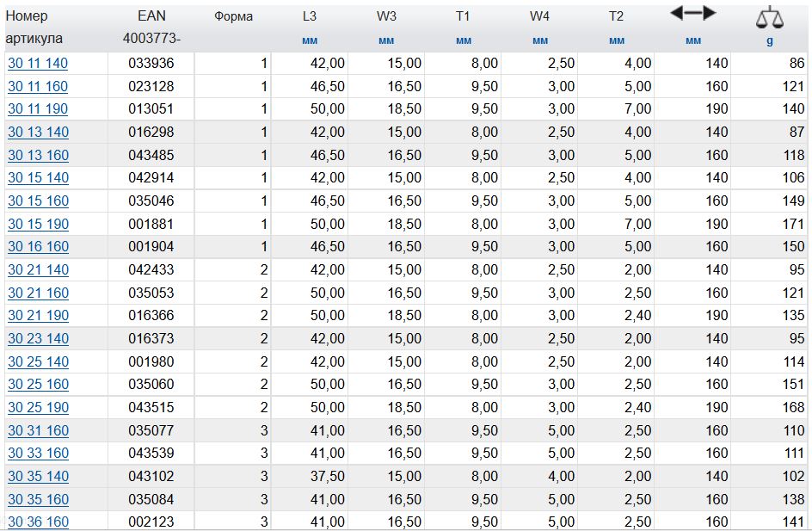Open article link 30 21 140

pyautogui.click(x=38, y=270)
